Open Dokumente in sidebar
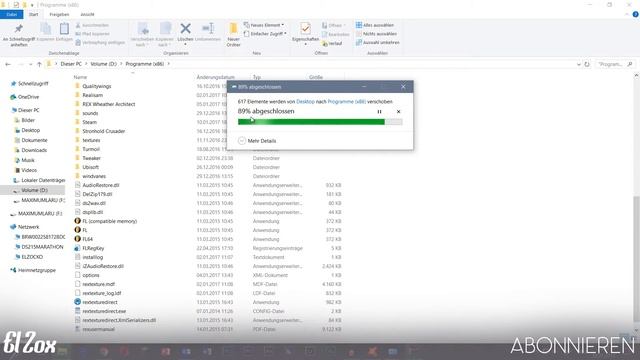Viewport: 640px width, 360px height. pos(31,140)
